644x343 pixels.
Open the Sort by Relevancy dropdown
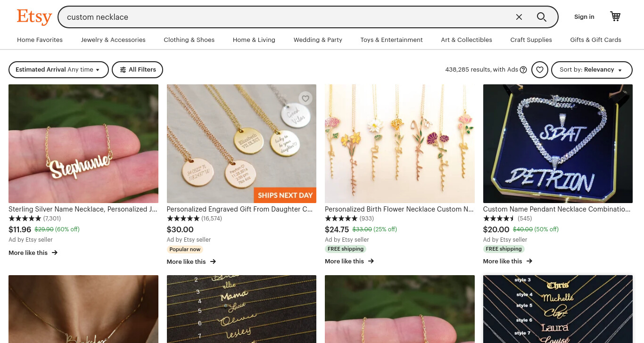[592, 70]
